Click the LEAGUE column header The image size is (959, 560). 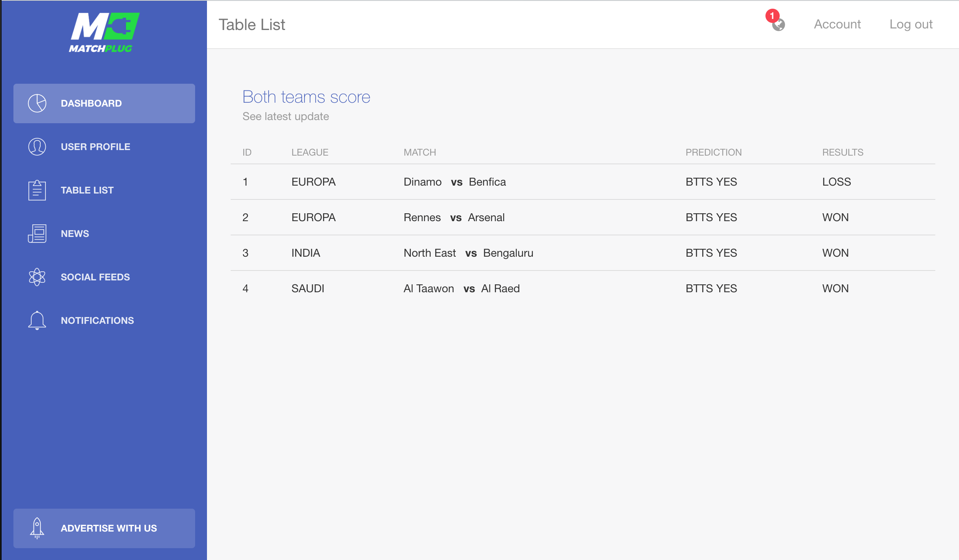click(x=310, y=152)
